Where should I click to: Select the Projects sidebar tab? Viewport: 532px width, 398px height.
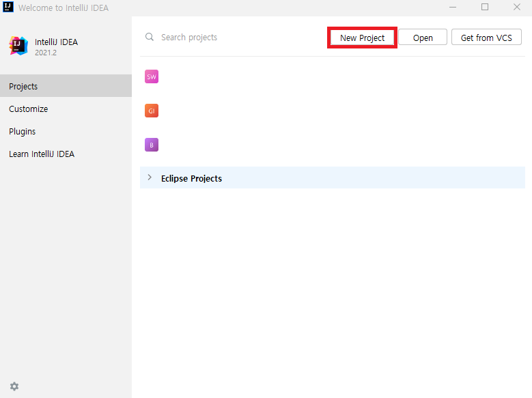pos(66,86)
